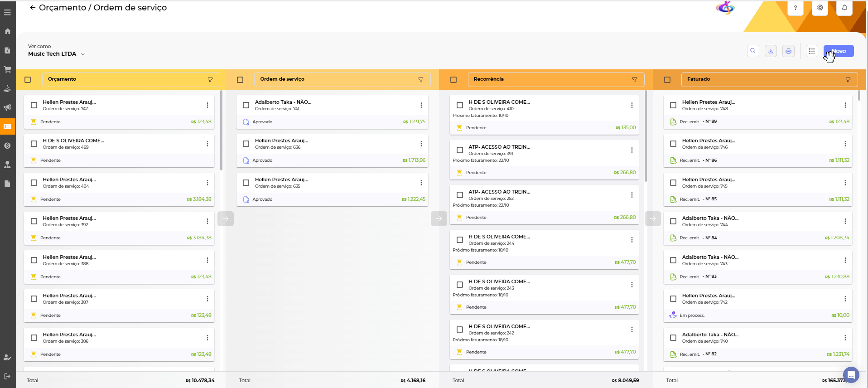868x388 pixels.
Task: Click the shopping cart sidebar icon
Action: click(8, 69)
